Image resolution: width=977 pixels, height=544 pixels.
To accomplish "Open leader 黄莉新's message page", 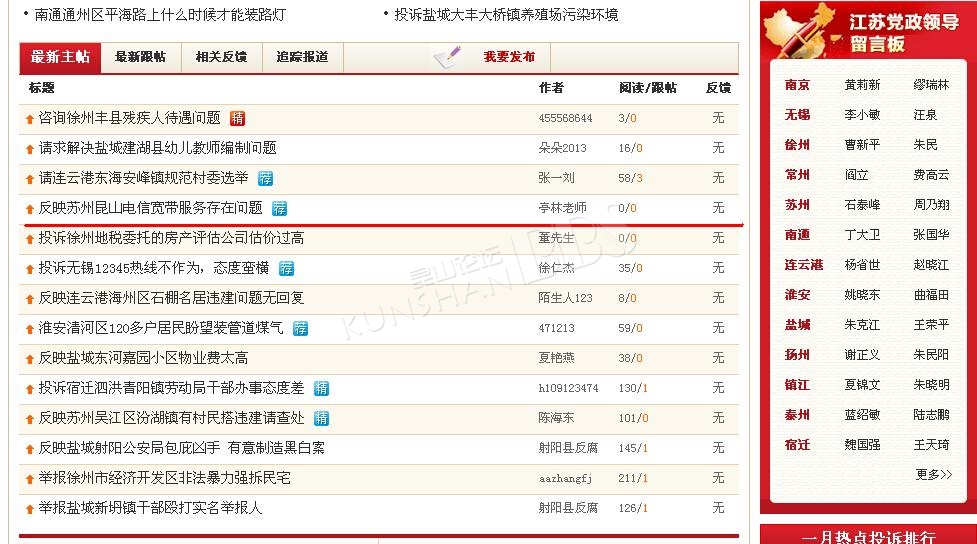I will point(862,85).
